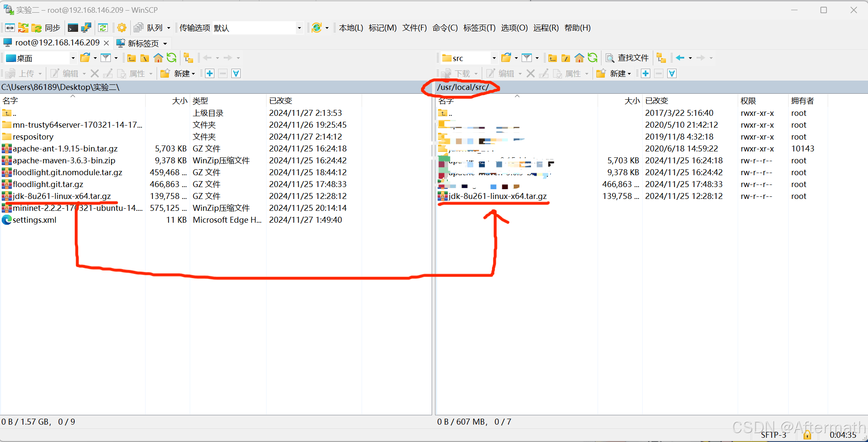This screenshot has height=442, width=868.
Task: Open the 选项(O) menu
Action: [514, 28]
